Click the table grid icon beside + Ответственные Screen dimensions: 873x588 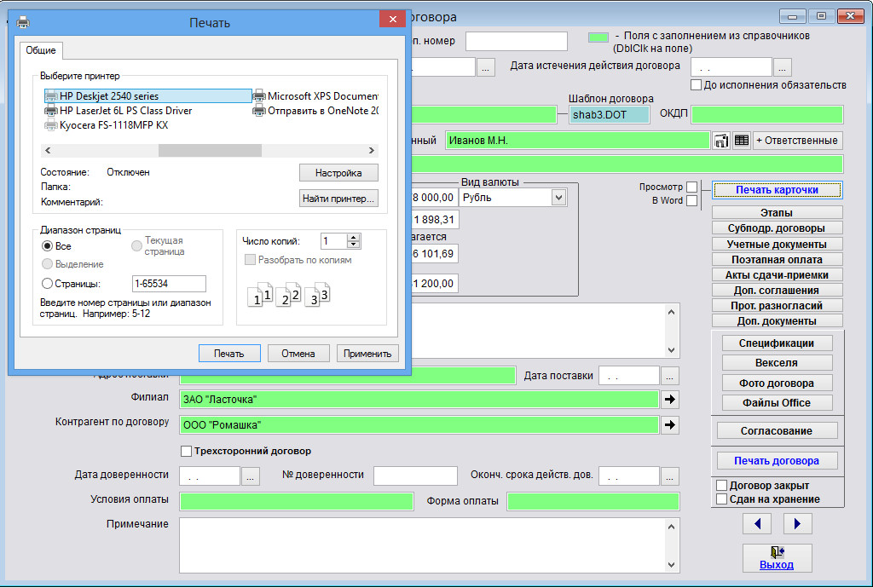[x=741, y=141]
